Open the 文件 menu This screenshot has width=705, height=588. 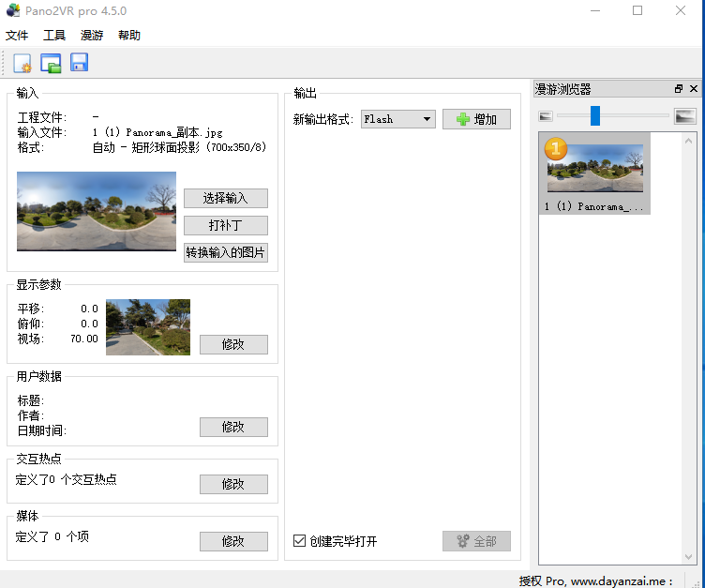tap(17, 36)
